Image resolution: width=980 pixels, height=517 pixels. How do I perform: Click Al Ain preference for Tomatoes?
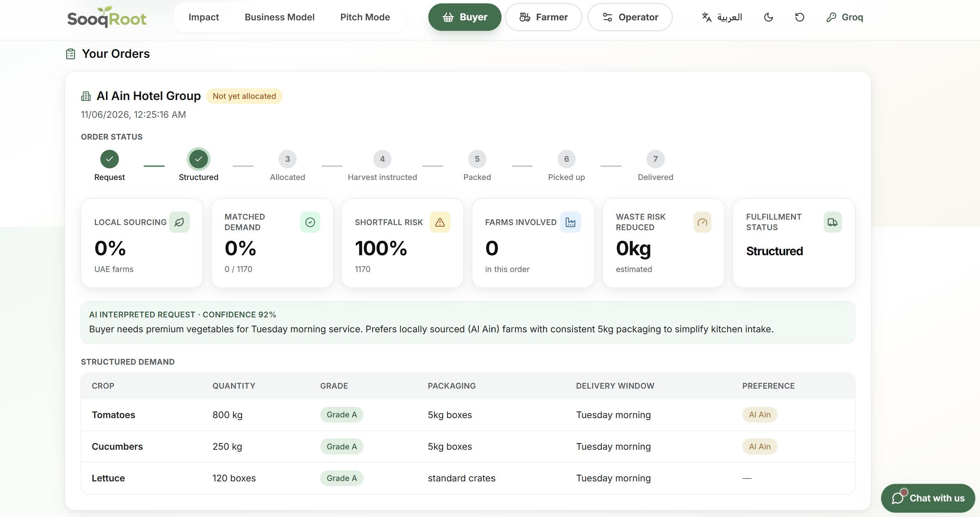point(759,415)
